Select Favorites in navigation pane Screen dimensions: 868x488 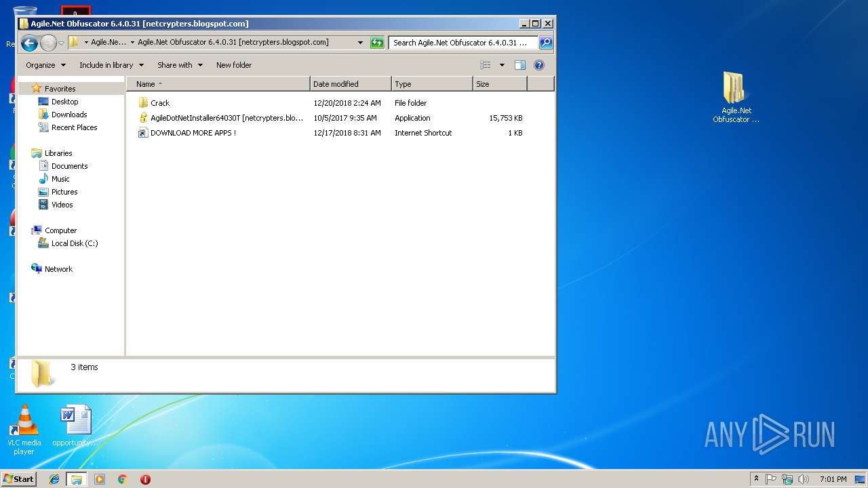(x=60, y=89)
